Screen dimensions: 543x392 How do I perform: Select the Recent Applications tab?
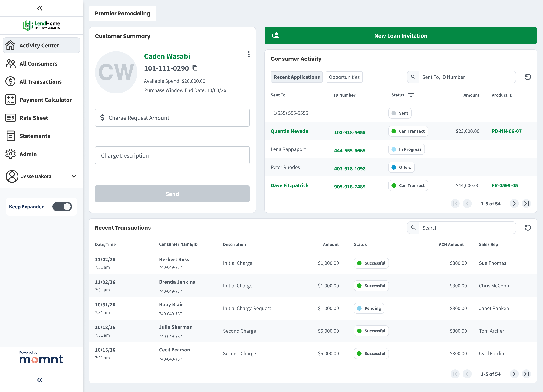click(x=297, y=77)
